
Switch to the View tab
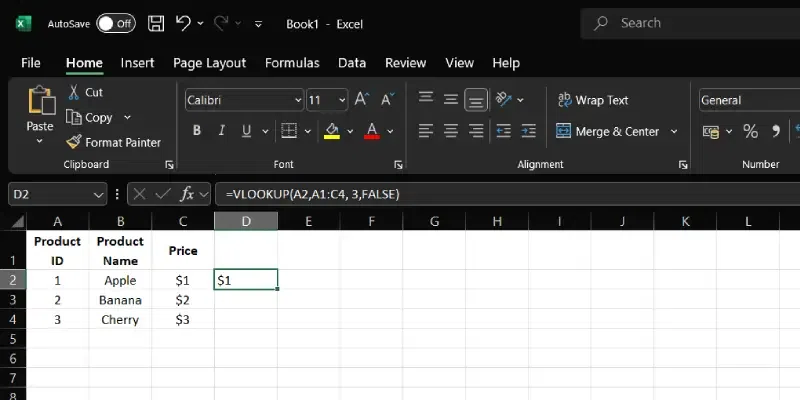(x=459, y=63)
